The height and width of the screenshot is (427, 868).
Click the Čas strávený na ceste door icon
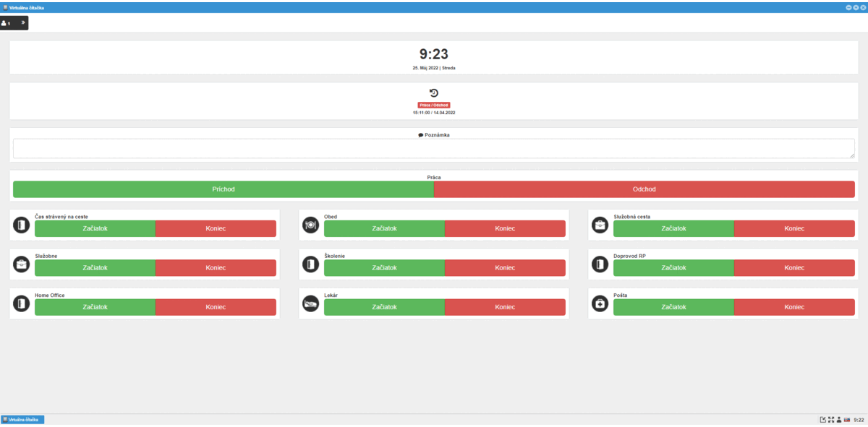coord(21,225)
